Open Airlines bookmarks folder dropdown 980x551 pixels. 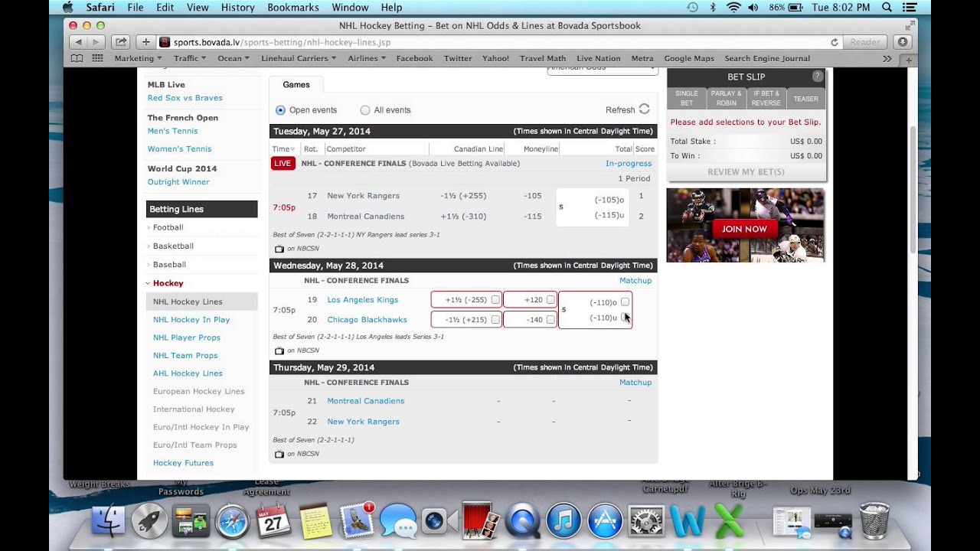(x=367, y=58)
